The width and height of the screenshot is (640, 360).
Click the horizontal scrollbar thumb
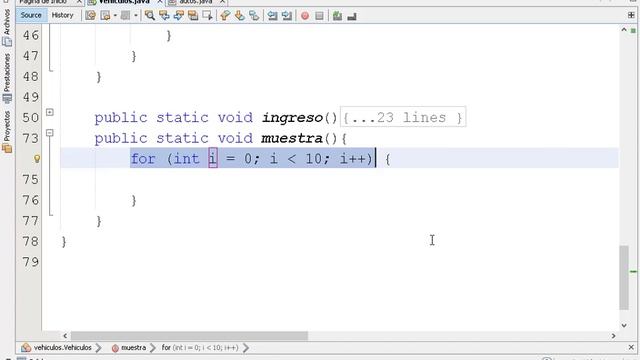tap(189, 336)
